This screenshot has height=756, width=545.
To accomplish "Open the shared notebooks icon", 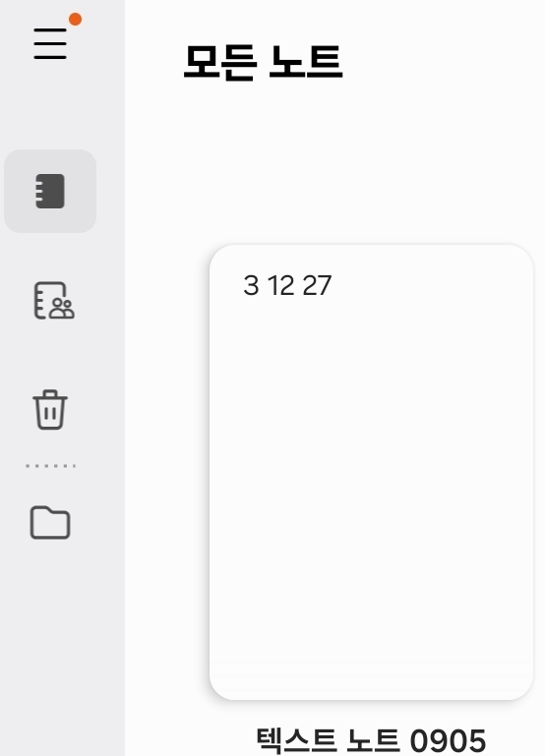I will (54, 301).
